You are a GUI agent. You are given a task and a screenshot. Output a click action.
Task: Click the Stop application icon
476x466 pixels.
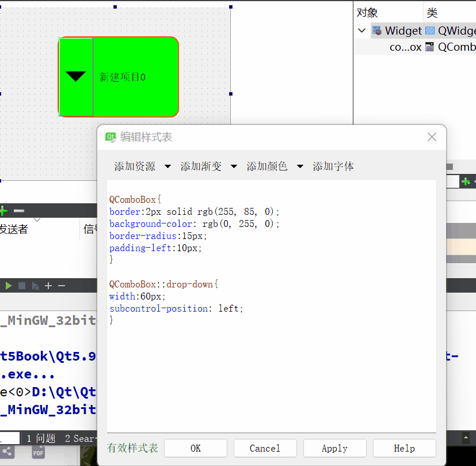tap(22, 286)
